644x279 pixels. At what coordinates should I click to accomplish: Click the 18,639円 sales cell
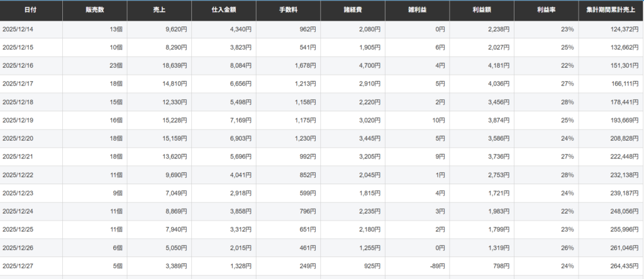173,65
